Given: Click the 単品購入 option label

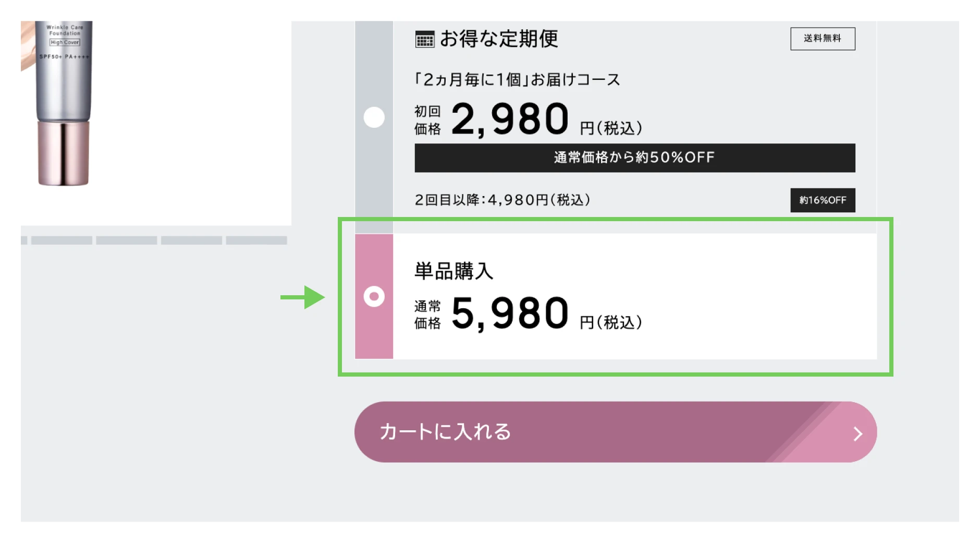Looking at the screenshot, I should (x=454, y=271).
